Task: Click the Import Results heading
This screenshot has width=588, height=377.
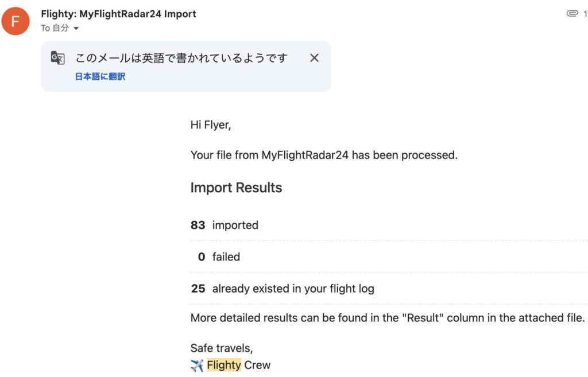Action: tap(236, 188)
